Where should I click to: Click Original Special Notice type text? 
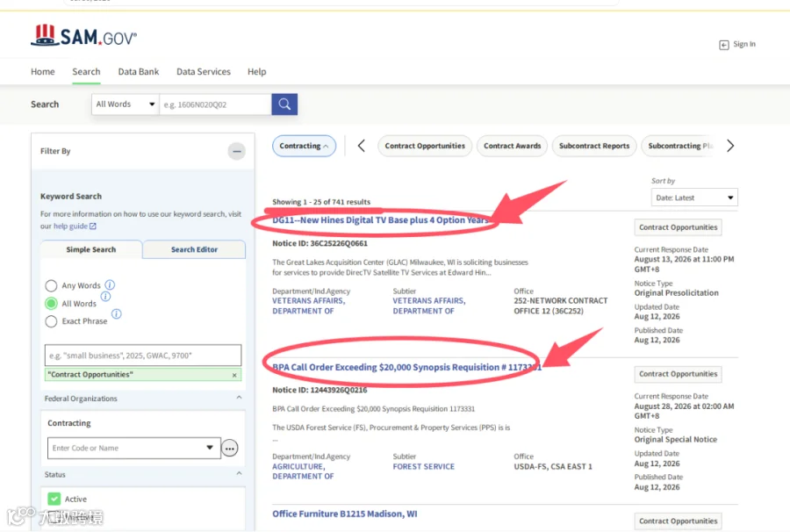tap(676, 439)
